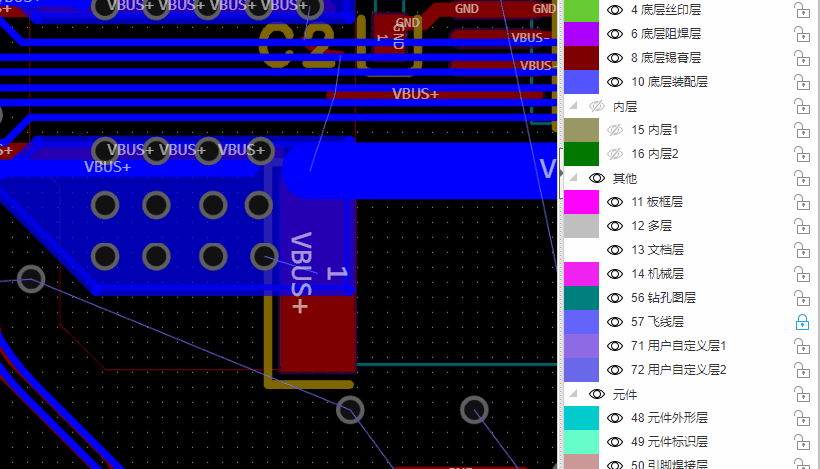Lock the 72 用户自定义层2 layer
Viewport: 820px width, 469px height.
click(x=801, y=370)
